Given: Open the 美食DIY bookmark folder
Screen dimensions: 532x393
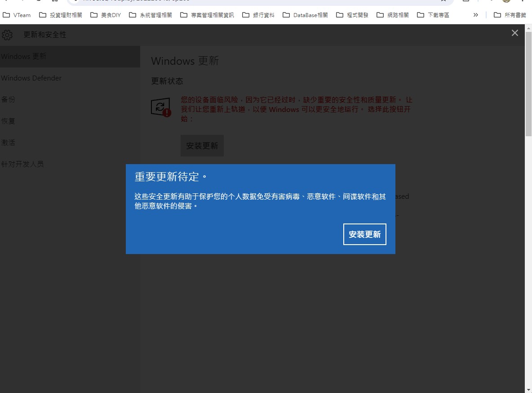Looking at the screenshot, I should 106,15.
